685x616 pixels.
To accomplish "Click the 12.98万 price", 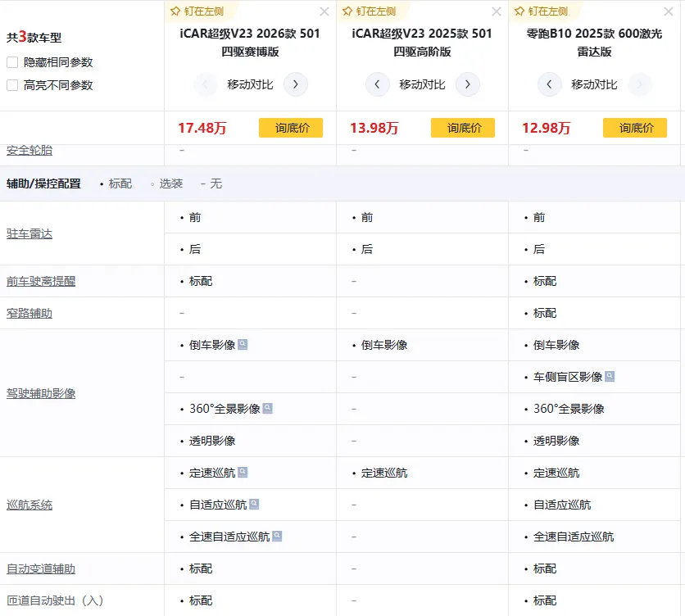I will coord(546,128).
